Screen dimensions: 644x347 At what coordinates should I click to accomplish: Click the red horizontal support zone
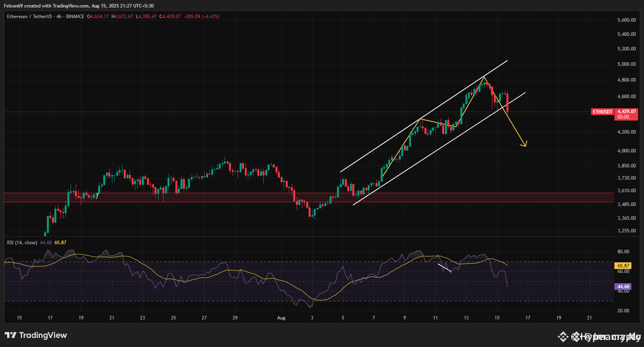click(x=236, y=197)
